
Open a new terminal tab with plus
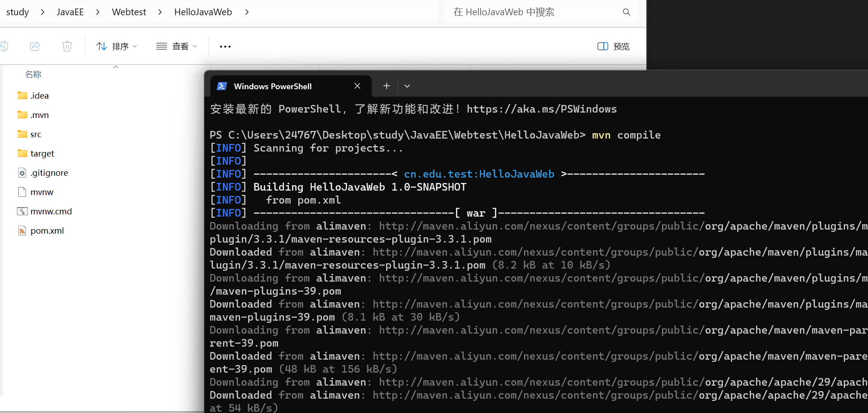coord(387,86)
